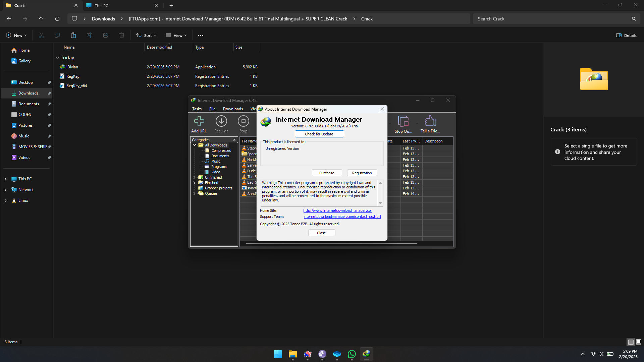Click the Resume download icon
Screen dimensions: 644x362
[221, 121]
